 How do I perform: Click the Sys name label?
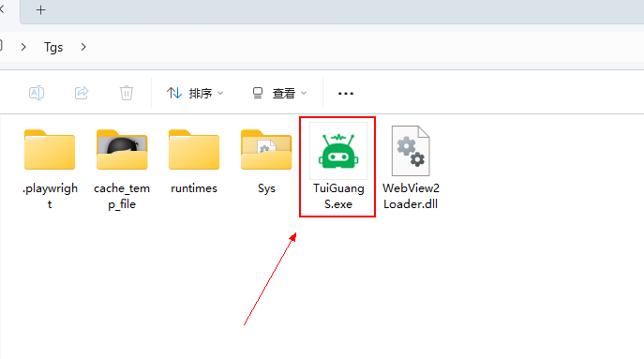click(x=266, y=188)
